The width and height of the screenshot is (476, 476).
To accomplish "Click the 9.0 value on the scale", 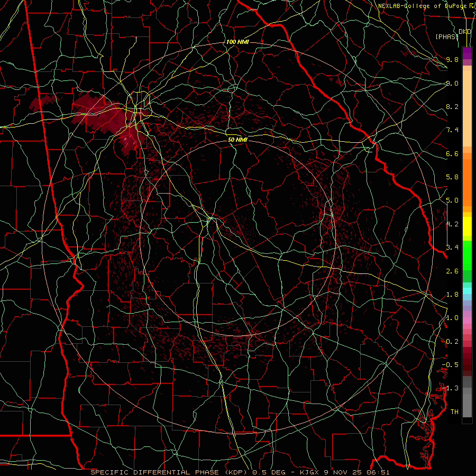I will (452, 83).
